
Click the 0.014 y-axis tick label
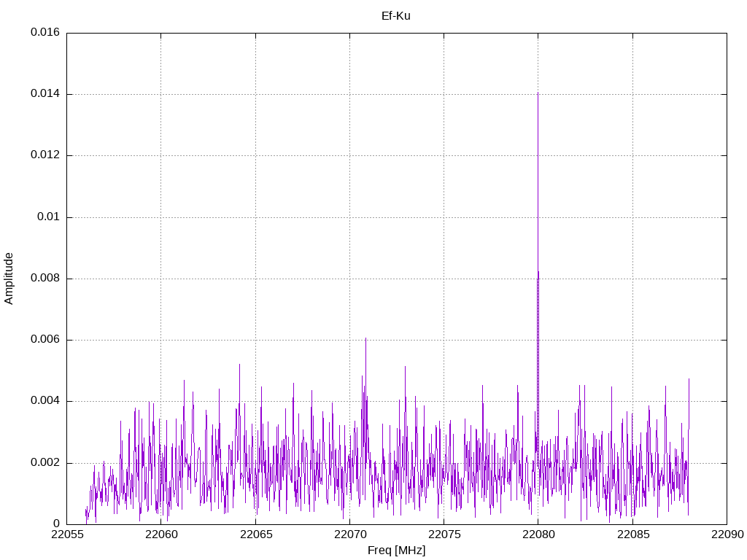[44, 94]
